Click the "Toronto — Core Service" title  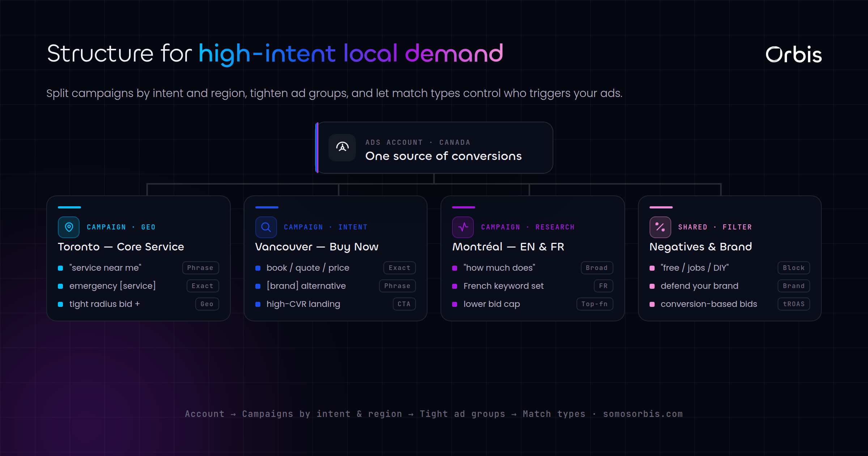point(121,247)
